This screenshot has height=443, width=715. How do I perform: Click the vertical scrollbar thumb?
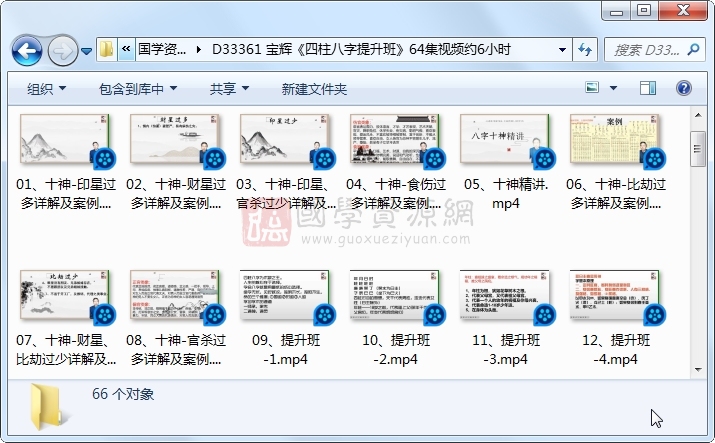coord(698,149)
